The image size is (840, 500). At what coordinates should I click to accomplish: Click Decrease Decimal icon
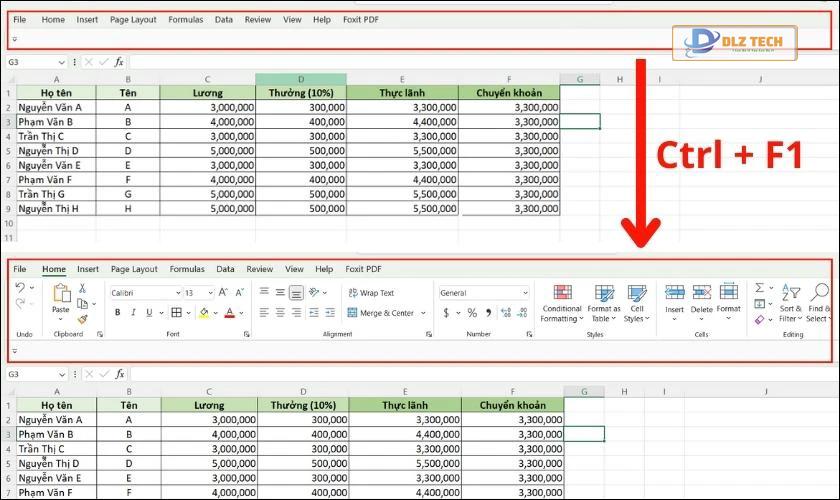(523, 312)
